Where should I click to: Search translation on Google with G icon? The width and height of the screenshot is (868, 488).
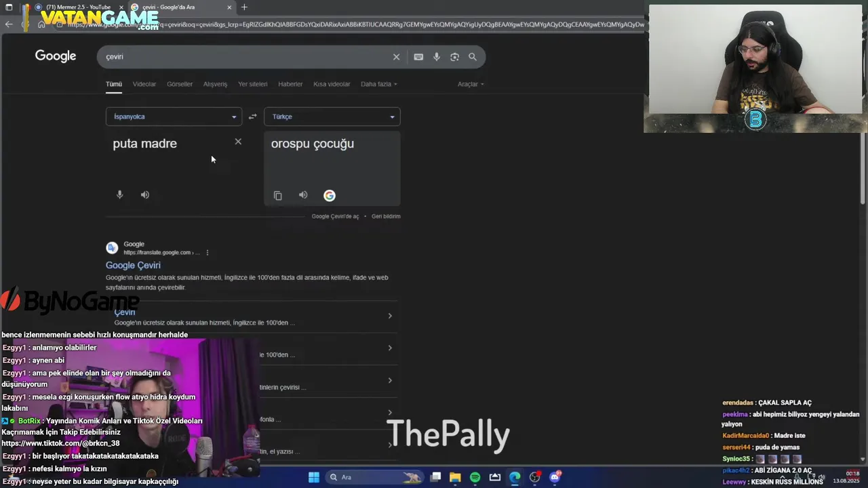[330, 195]
